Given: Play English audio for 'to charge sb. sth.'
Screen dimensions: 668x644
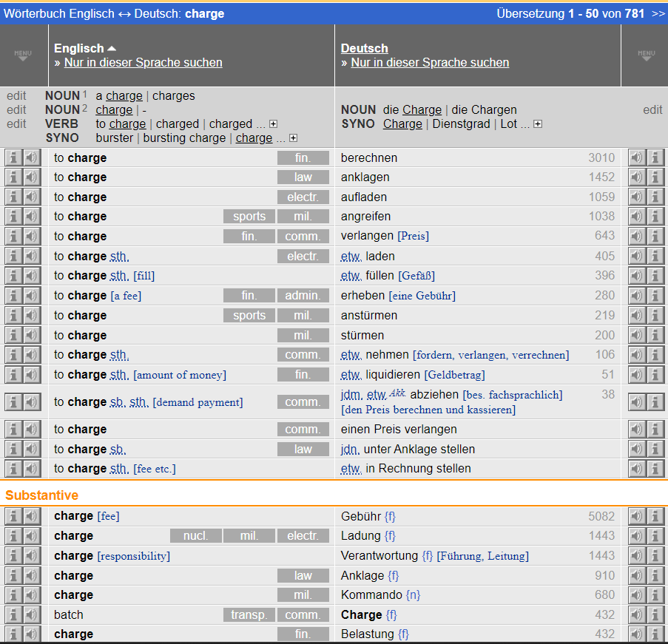Looking at the screenshot, I should tap(32, 401).
